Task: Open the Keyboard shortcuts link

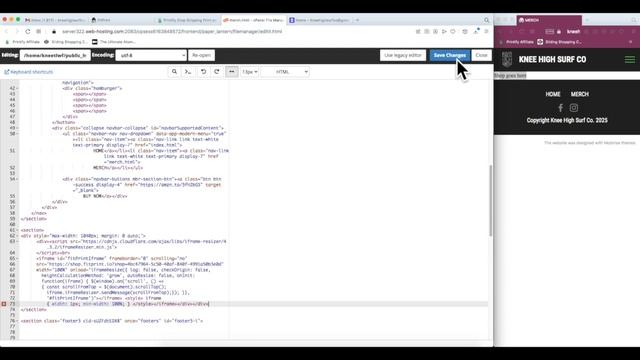Action: pyautogui.click(x=29, y=72)
